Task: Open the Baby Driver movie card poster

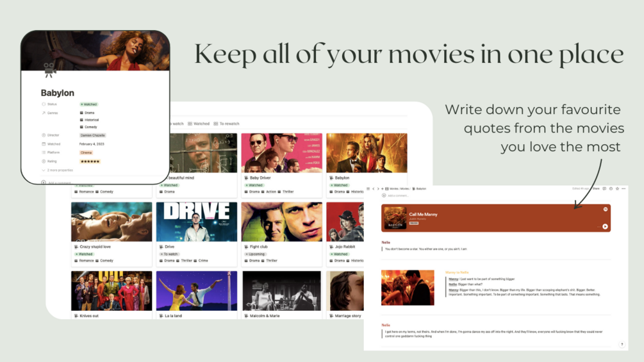Action: [282, 152]
